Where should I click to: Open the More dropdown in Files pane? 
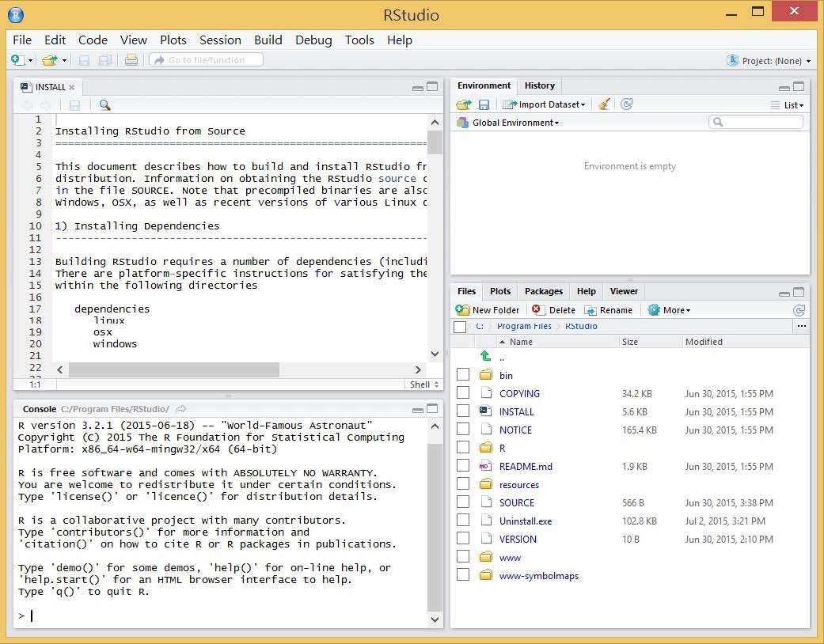point(670,310)
